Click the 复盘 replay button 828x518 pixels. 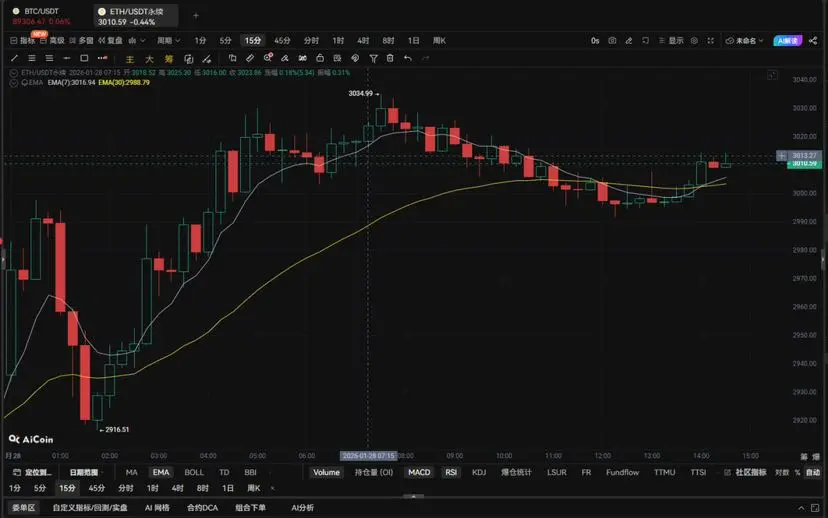(110, 41)
